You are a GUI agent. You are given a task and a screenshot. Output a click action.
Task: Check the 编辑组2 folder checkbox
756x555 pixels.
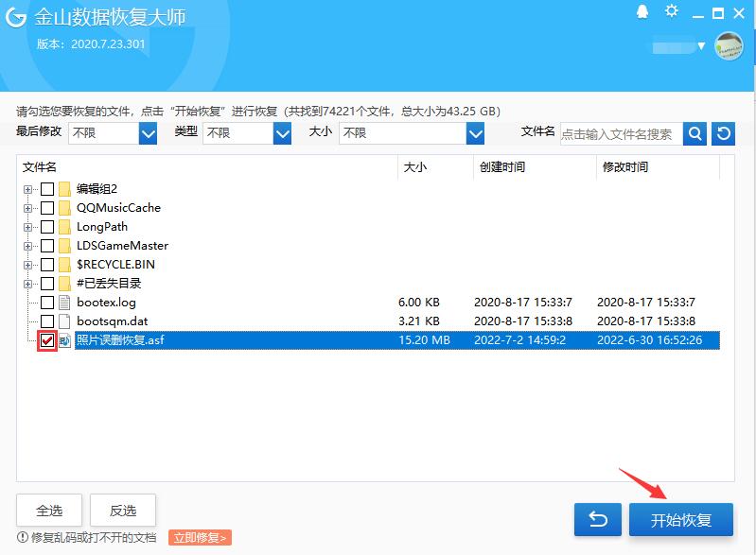47,189
